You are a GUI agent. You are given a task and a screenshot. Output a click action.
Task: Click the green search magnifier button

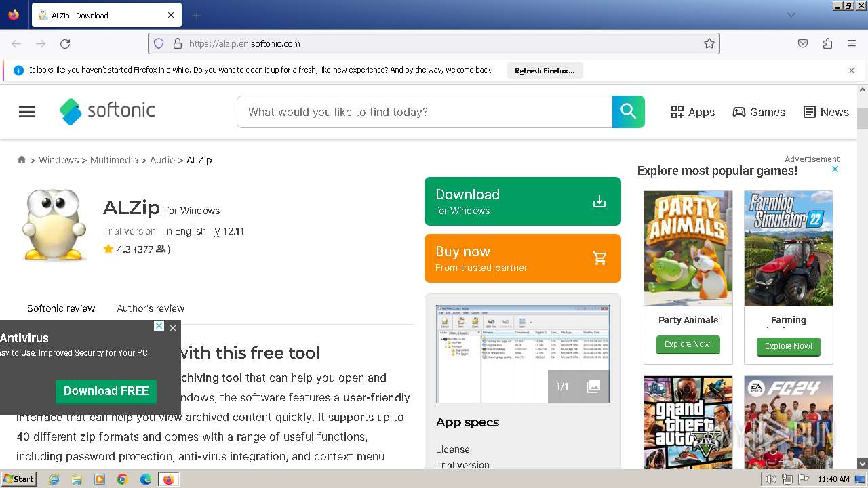point(629,112)
